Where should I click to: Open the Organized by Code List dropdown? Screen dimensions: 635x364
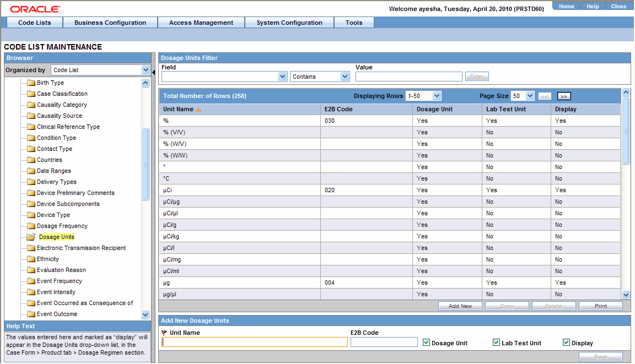click(146, 70)
